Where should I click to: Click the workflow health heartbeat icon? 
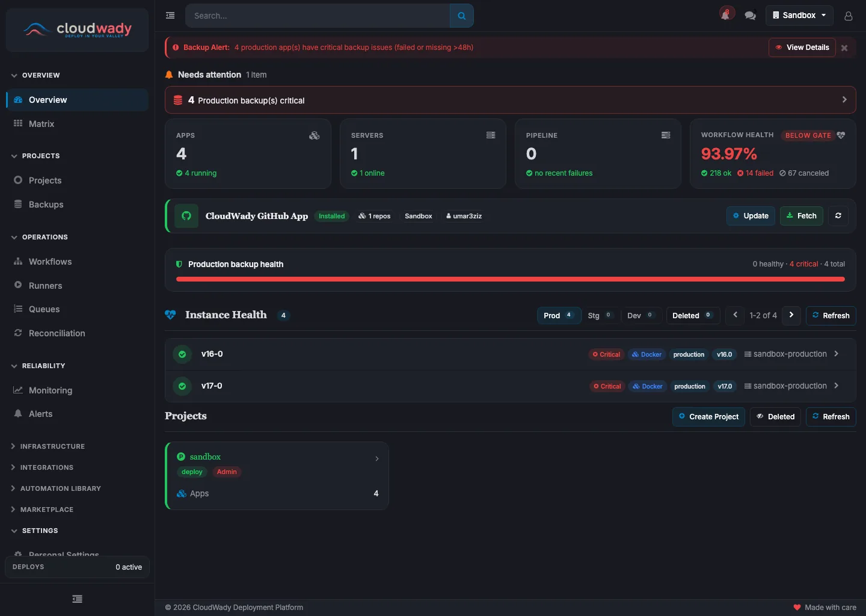pos(841,135)
